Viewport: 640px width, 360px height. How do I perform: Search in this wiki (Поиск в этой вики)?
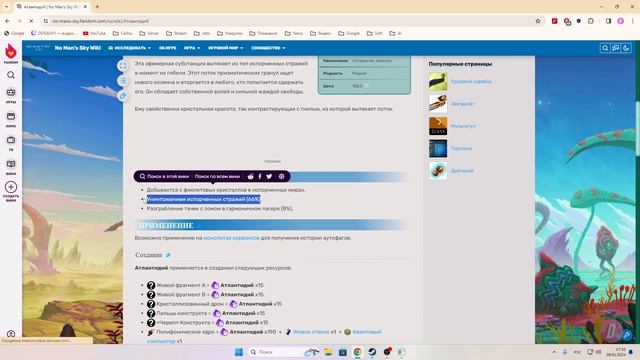pos(164,176)
